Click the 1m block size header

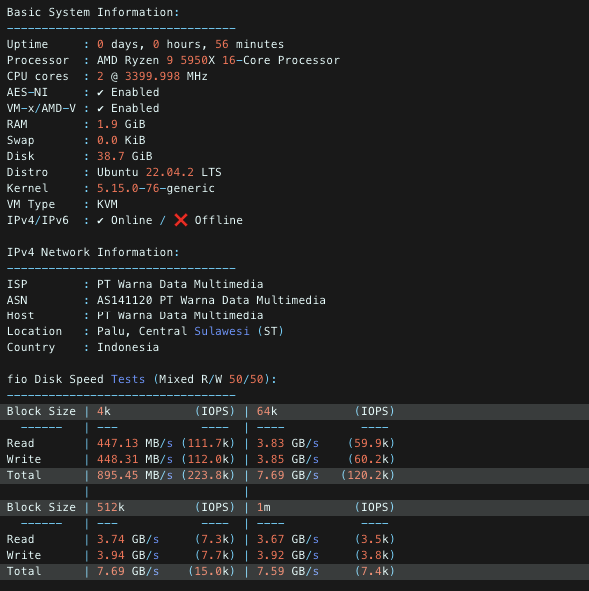point(263,507)
